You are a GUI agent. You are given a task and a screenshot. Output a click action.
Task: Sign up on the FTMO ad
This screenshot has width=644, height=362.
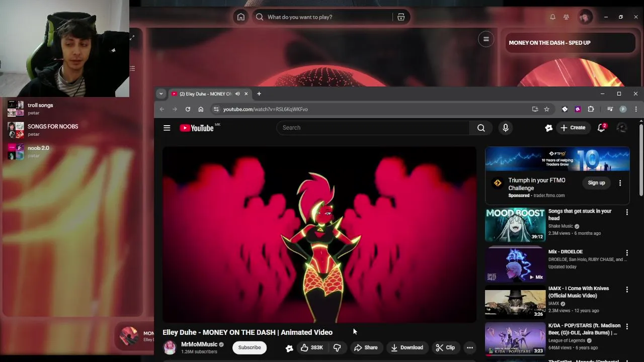point(597,183)
